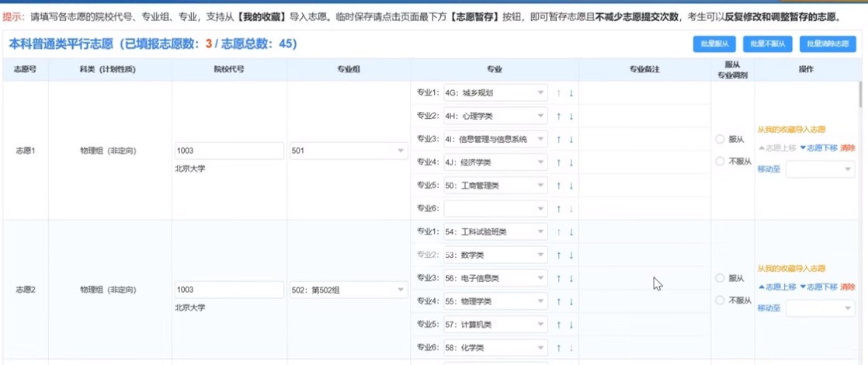Open the empty 专业6 dropdown in 志愿1

[495, 209]
